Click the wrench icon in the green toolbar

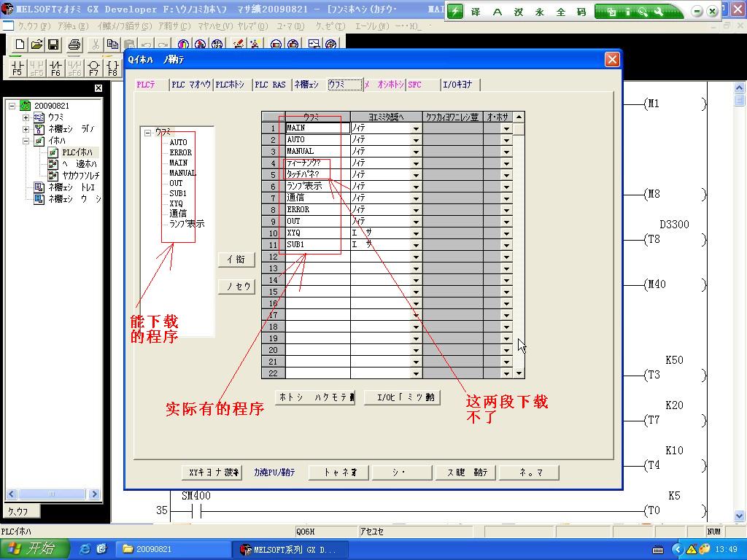pos(658,12)
